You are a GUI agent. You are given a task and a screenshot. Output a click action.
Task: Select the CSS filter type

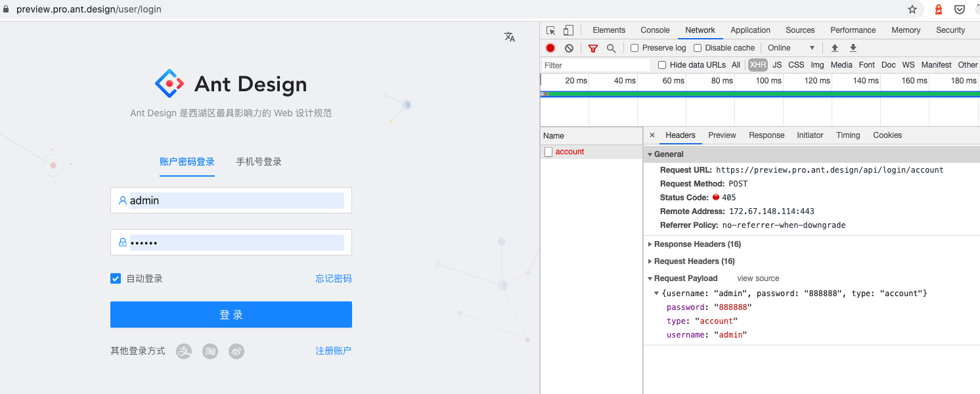(796, 65)
